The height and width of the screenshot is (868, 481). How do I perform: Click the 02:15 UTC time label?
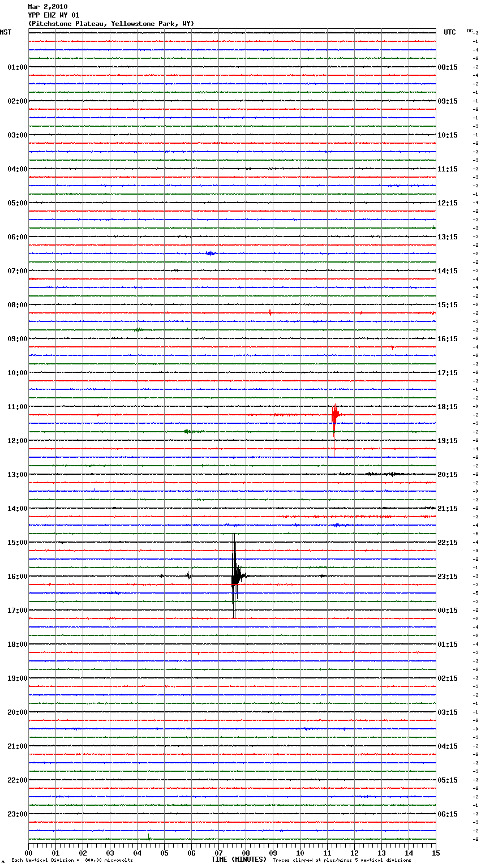tap(448, 678)
